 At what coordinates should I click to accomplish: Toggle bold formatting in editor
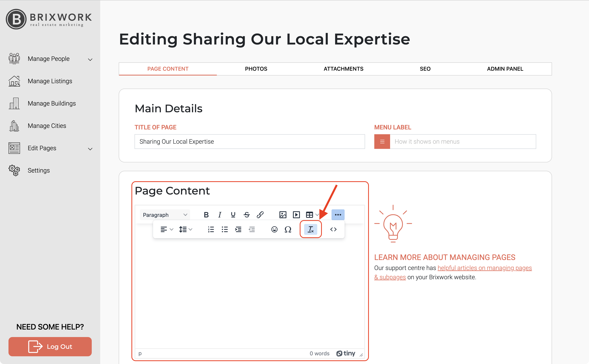coord(206,215)
